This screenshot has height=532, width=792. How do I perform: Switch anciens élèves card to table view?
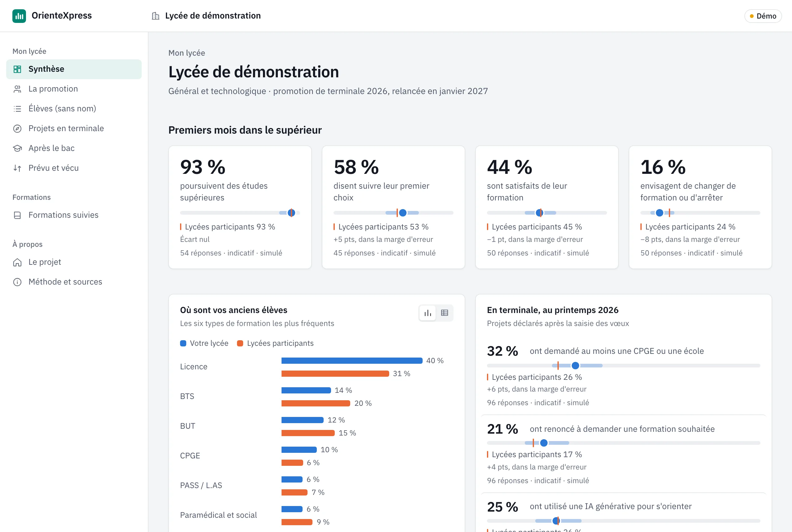[x=445, y=313]
